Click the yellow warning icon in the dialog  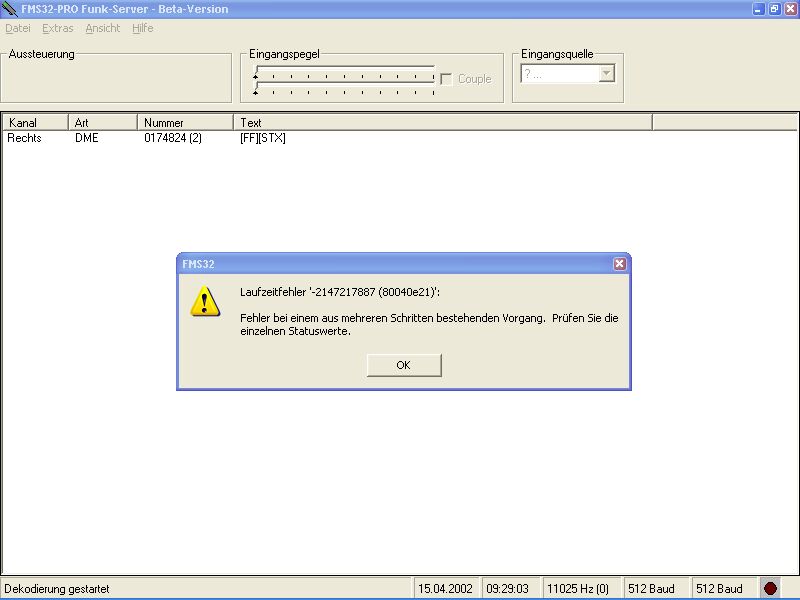[x=205, y=301]
